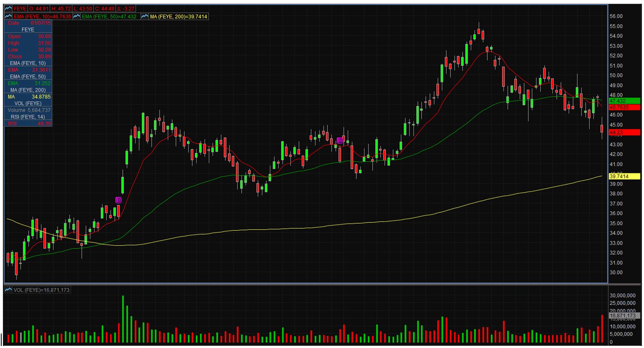Click the red EMA 31.3611 value row
This screenshot has width=644, height=348.
[28, 70]
